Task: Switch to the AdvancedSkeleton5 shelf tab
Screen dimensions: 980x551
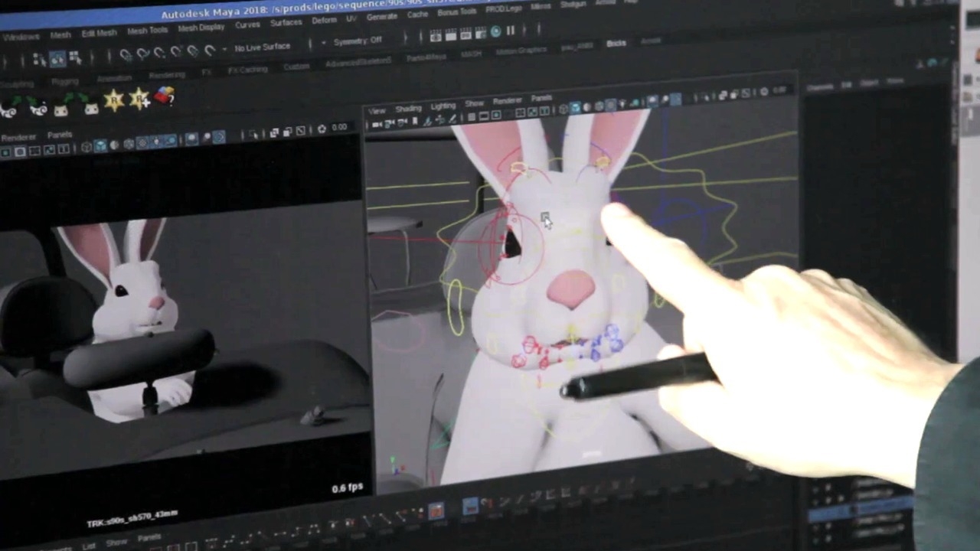Action: (358, 61)
